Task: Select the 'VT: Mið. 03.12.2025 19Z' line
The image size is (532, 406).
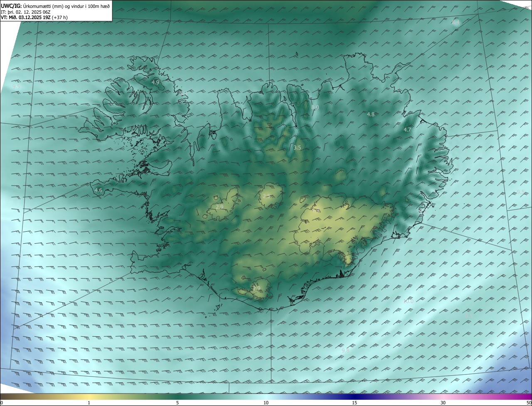Action: [26, 17]
